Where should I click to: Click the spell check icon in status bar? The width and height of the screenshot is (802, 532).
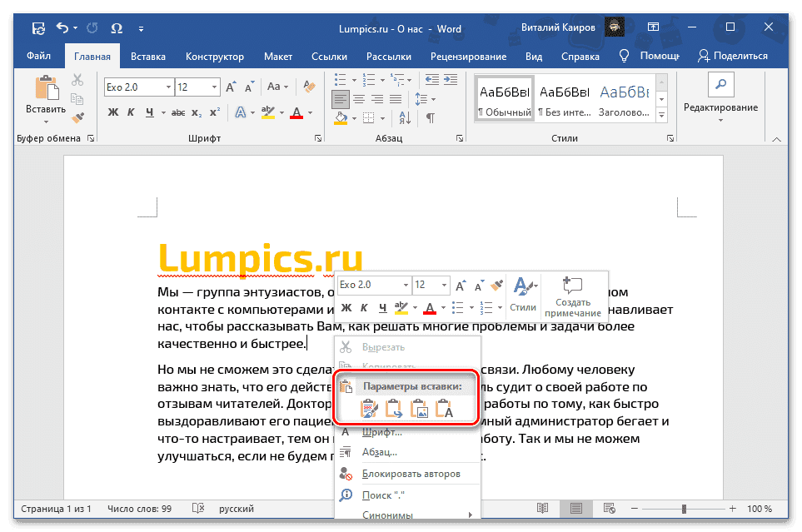coord(198,508)
